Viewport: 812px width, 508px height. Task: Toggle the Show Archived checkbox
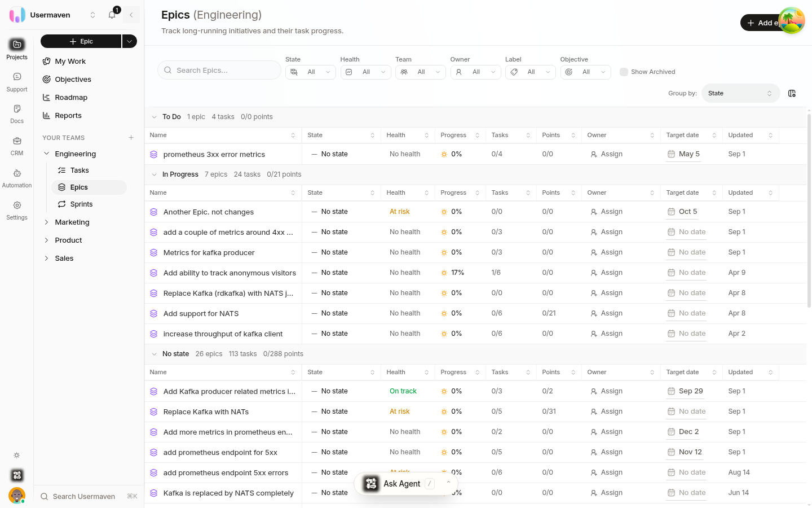pos(624,72)
